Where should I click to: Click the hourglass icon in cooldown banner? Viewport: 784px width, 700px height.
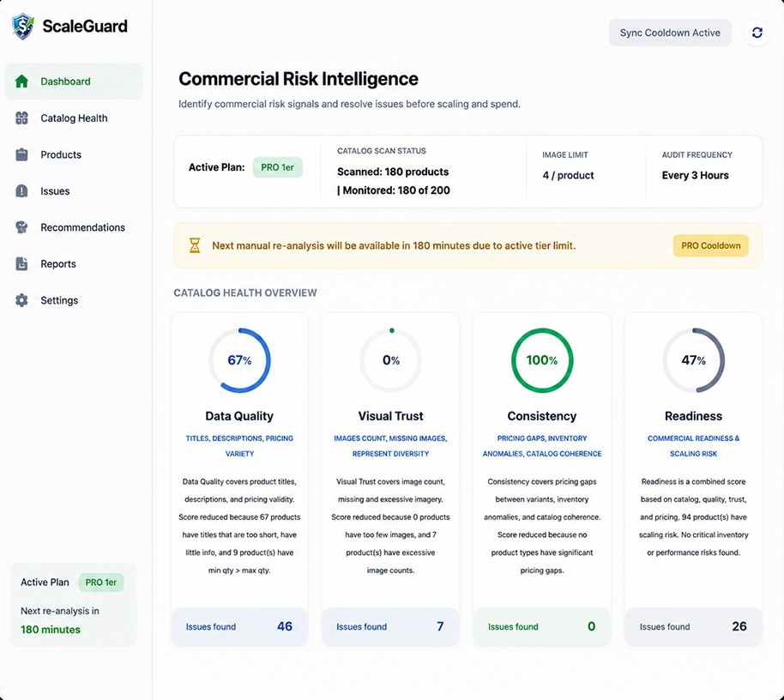pos(195,245)
